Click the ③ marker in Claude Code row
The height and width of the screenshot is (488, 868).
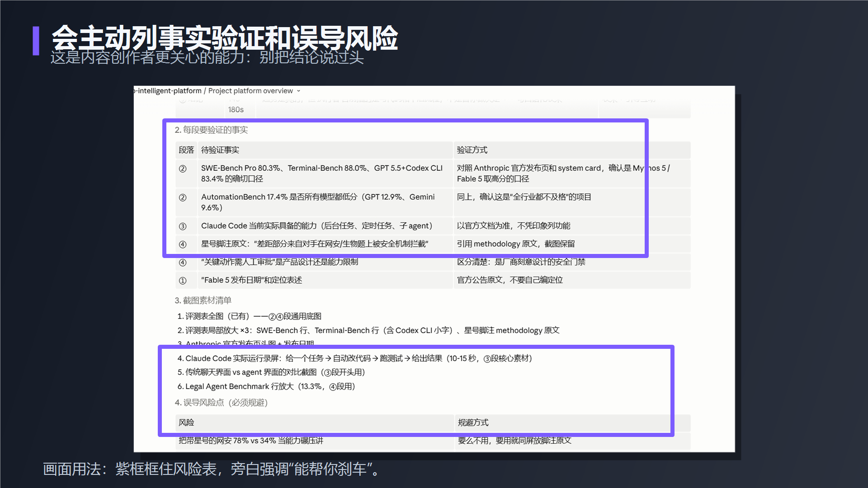click(183, 226)
